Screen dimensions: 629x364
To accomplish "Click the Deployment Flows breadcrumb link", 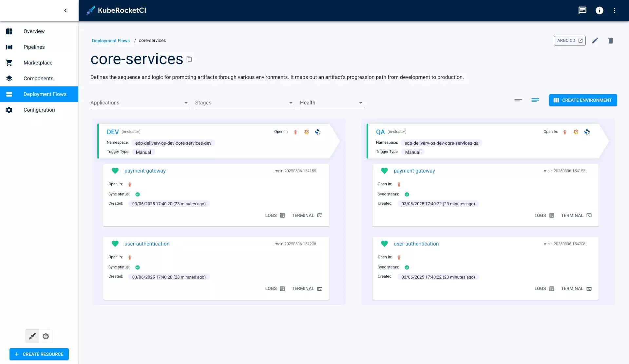I will (x=111, y=40).
